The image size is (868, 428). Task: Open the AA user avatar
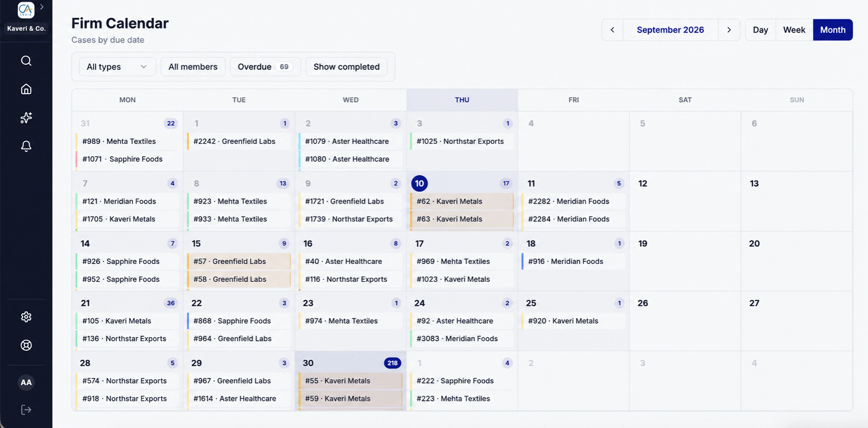point(26,383)
